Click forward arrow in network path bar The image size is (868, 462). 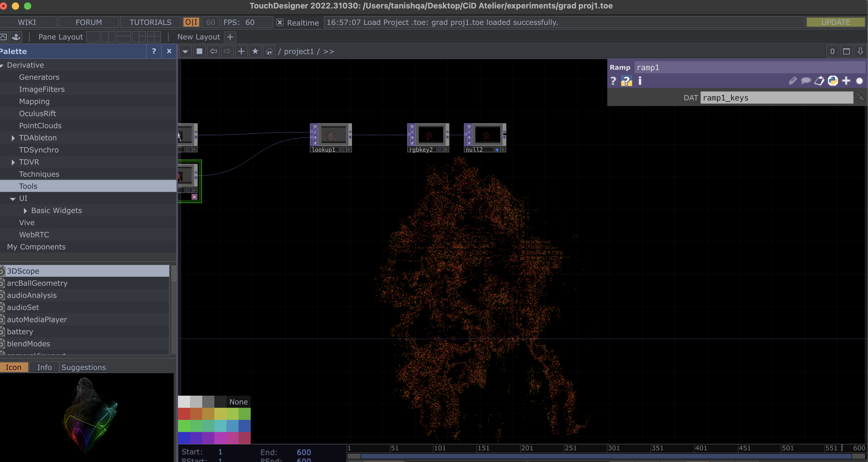coord(227,52)
